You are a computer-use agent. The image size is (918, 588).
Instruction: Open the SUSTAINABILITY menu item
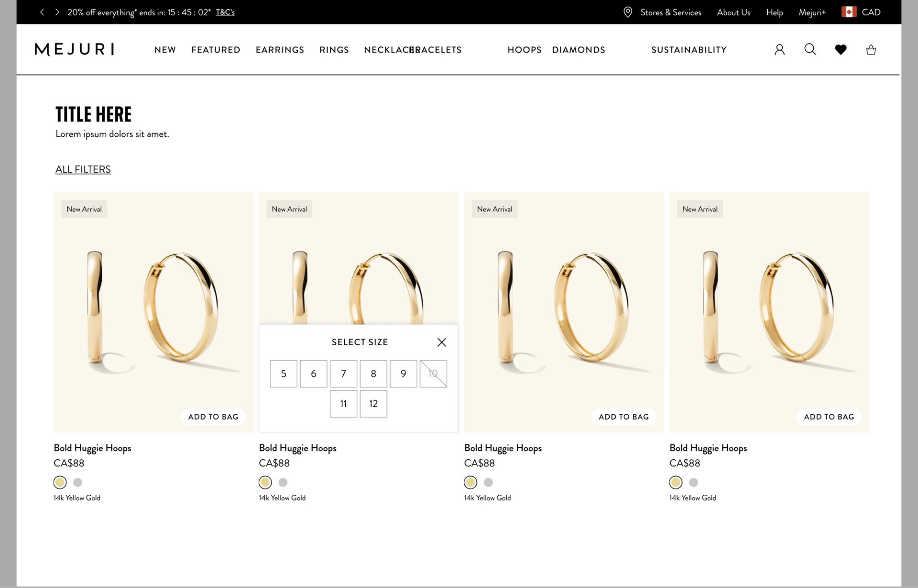(688, 50)
